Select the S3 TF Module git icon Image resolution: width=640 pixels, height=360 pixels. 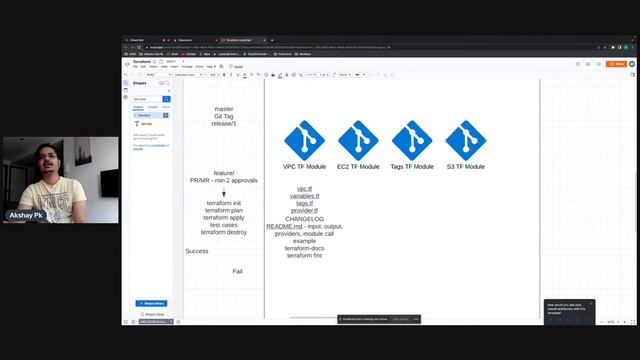point(466,140)
